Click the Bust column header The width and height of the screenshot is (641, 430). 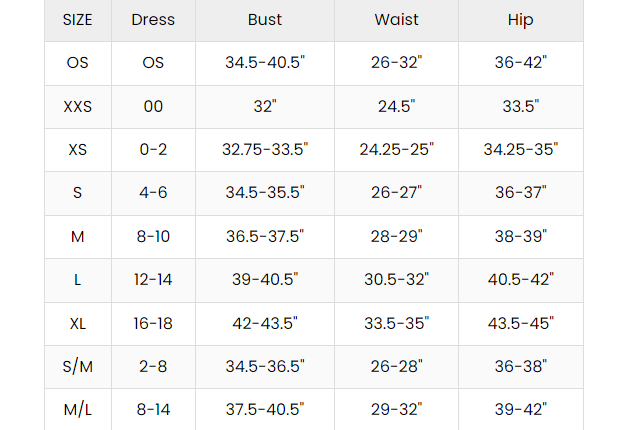point(265,20)
